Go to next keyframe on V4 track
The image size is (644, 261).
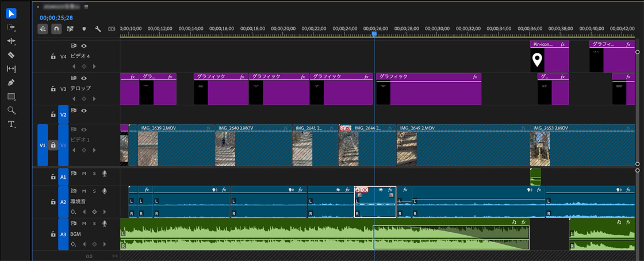[94, 67]
